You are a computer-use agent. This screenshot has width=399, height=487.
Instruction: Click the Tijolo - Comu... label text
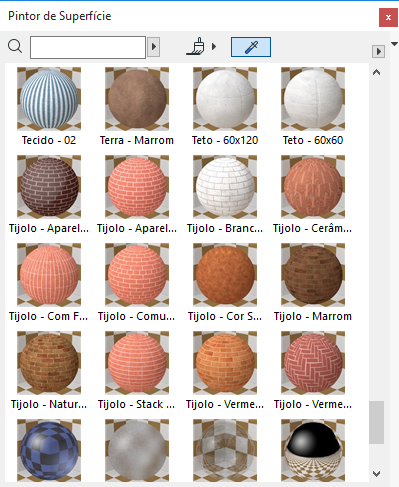click(x=137, y=316)
